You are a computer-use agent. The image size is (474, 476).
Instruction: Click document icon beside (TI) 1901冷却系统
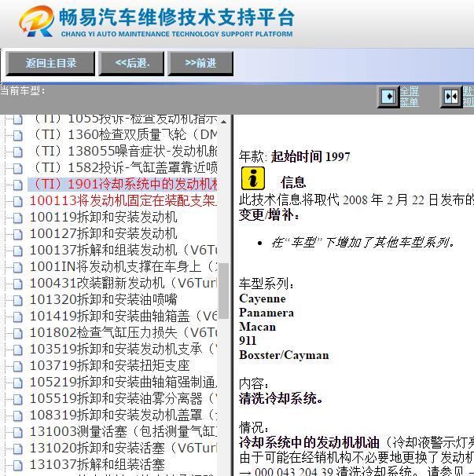click(17, 185)
